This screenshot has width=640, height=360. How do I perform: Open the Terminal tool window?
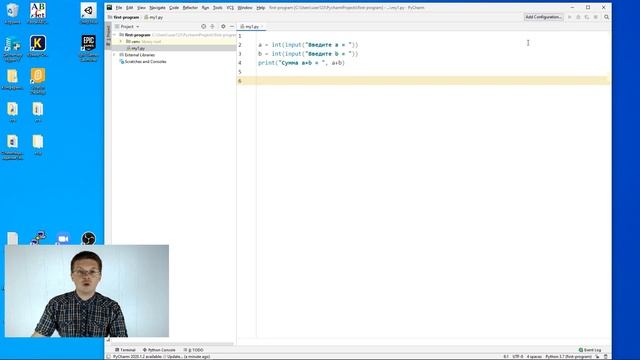[125, 350]
